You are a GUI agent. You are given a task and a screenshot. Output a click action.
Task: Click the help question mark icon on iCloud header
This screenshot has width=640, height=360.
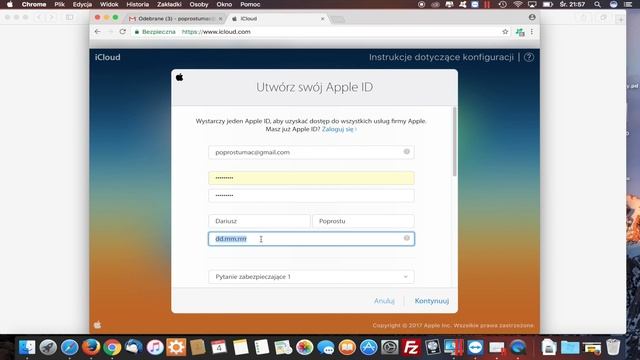(x=529, y=57)
